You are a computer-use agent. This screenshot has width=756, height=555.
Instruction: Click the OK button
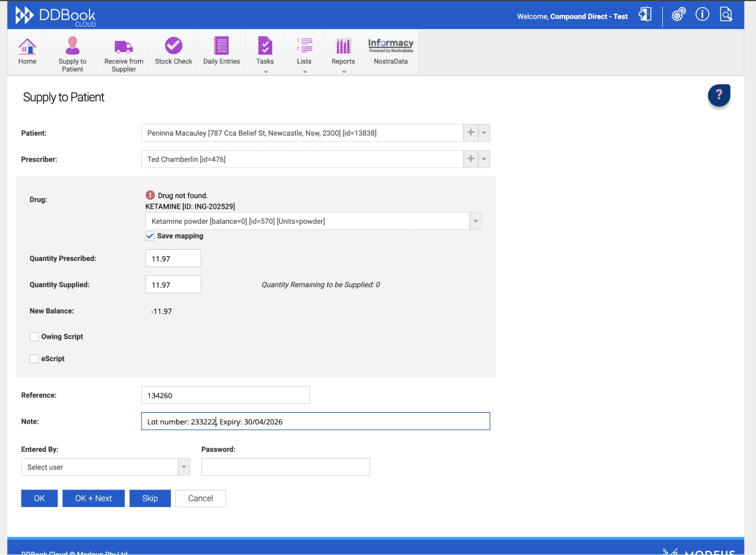click(x=39, y=498)
